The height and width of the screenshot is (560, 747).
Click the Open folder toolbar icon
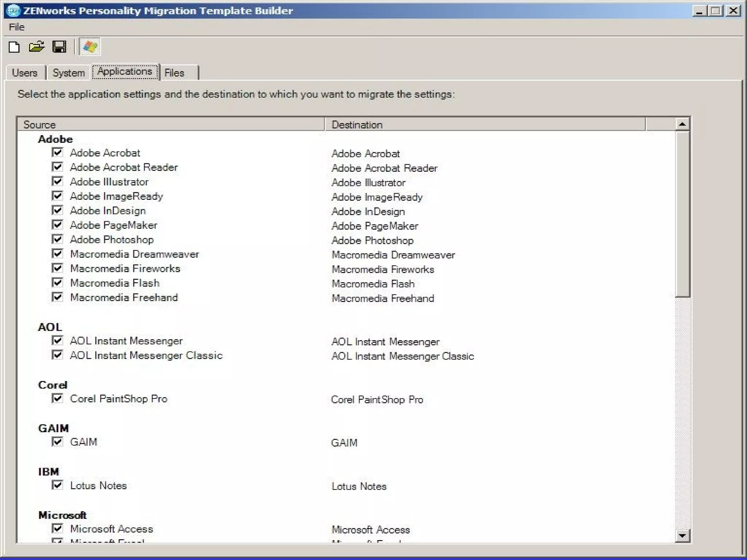pyautogui.click(x=36, y=47)
